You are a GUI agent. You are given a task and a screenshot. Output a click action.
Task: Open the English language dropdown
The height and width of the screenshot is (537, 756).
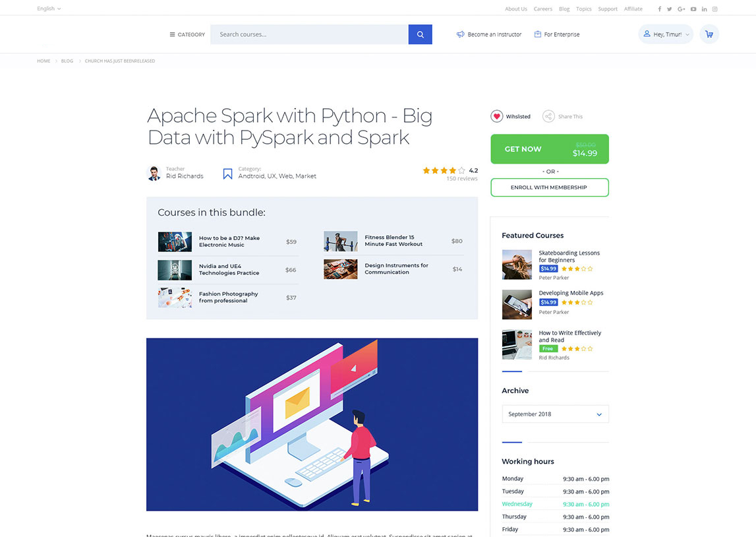[49, 9]
